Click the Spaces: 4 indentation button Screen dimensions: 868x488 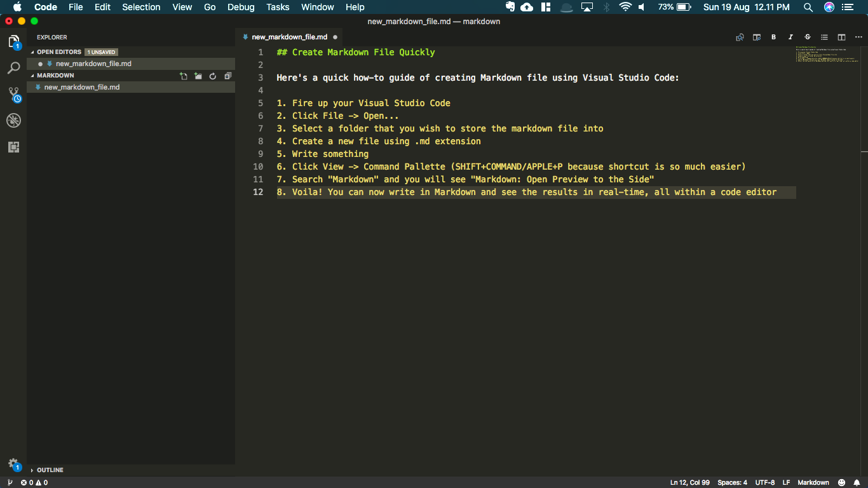[732, 482]
